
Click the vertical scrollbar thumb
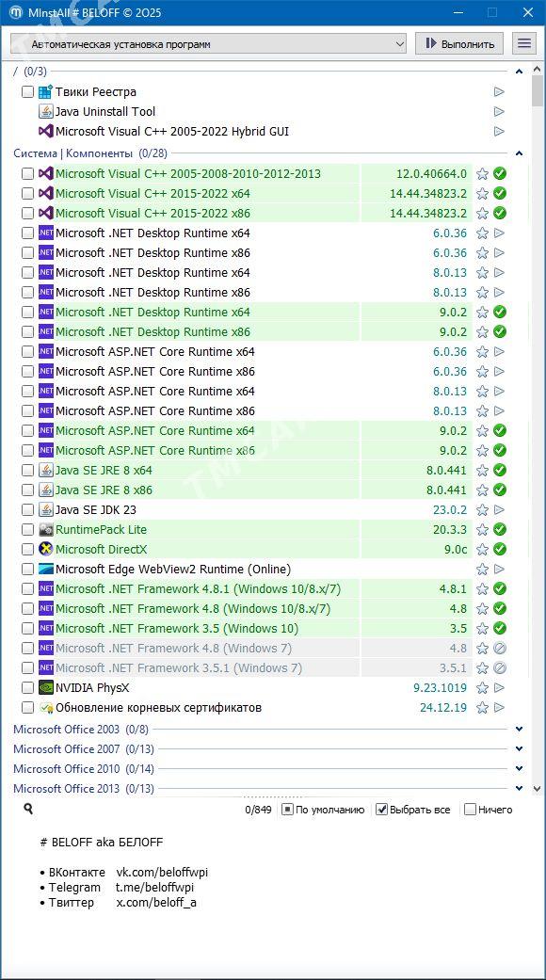[x=538, y=91]
